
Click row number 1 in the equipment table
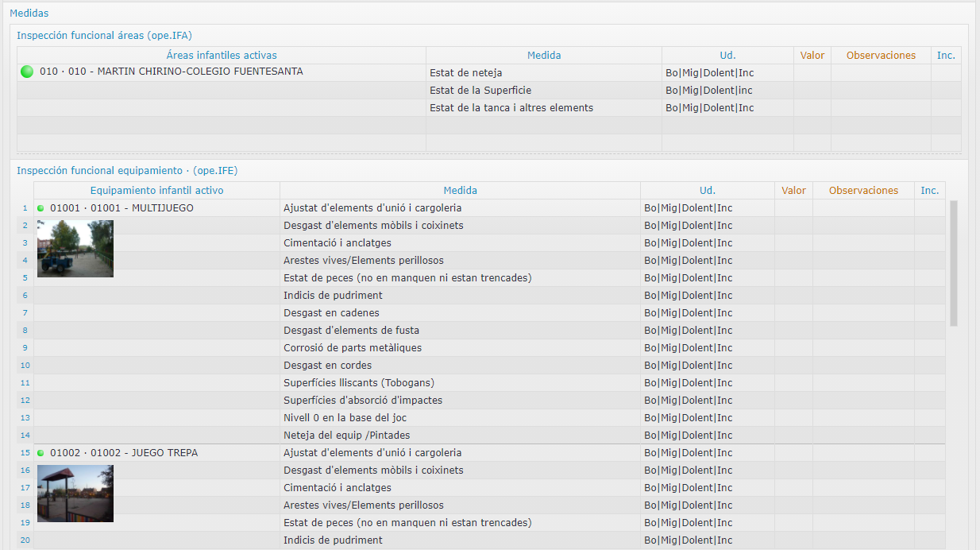[x=25, y=208]
